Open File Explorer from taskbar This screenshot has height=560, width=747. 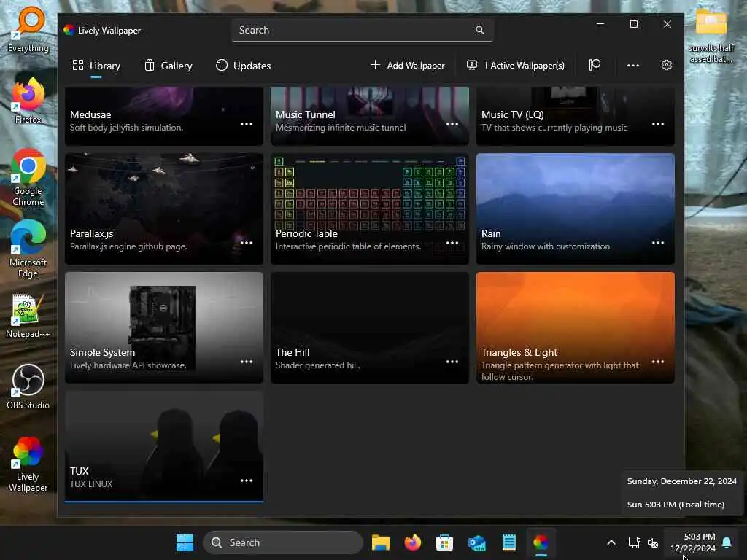click(x=381, y=542)
